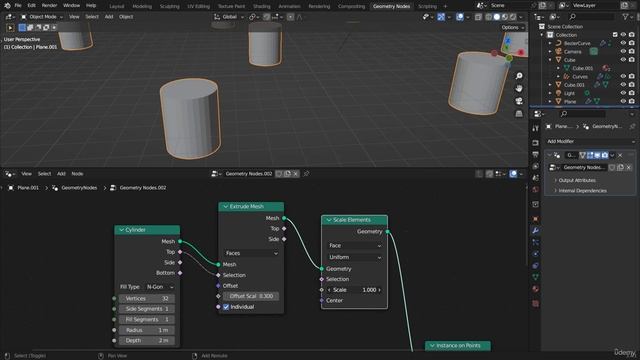Click the Object Data properties green triangle tab
The height and width of the screenshot is (360, 640).
point(536,277)
